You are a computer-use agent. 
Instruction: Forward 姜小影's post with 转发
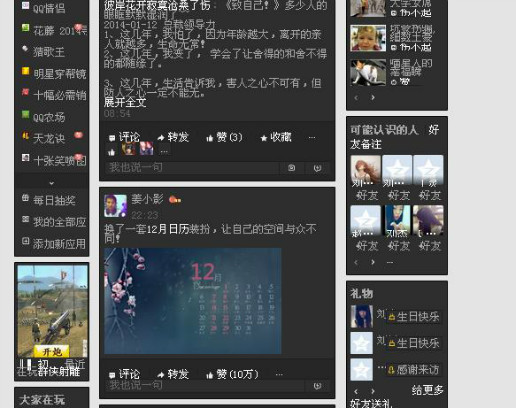click(x=173, y=374)
